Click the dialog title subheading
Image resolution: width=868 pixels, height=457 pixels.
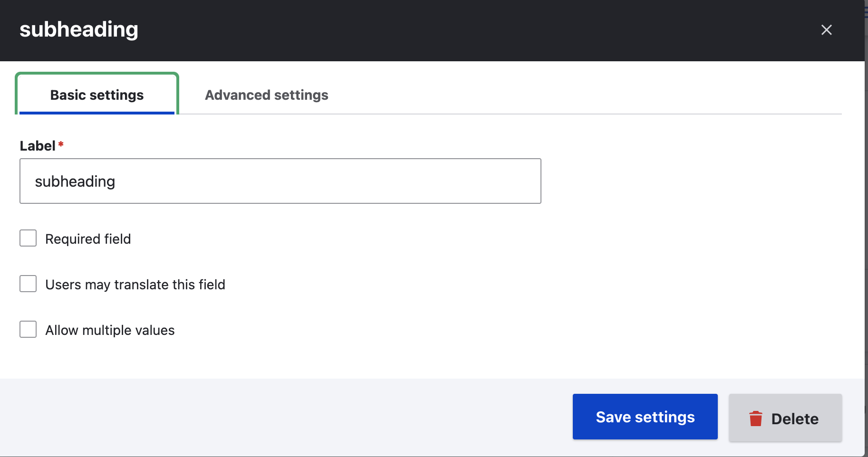[x=78, y=29]
